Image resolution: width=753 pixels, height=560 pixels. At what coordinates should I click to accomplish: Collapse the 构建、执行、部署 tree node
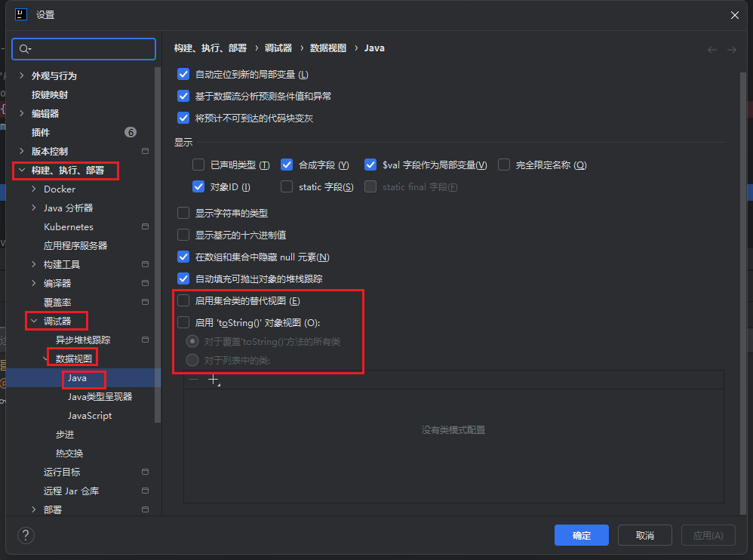(x=22, y=171)
